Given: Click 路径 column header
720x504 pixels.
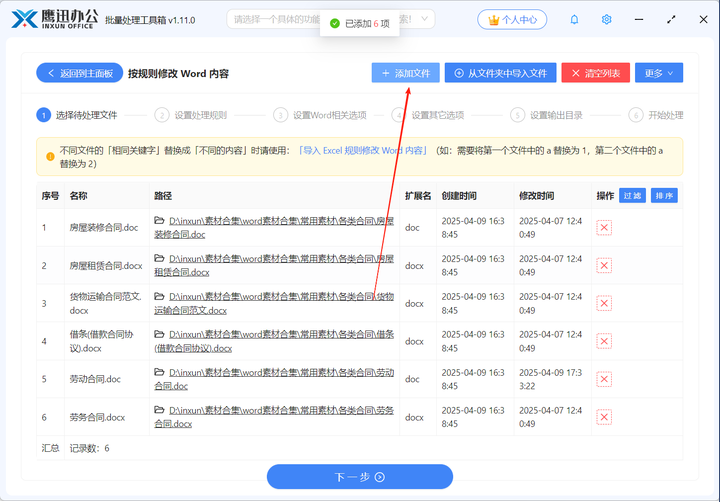Looking at the screenshot, I should 163,196.
